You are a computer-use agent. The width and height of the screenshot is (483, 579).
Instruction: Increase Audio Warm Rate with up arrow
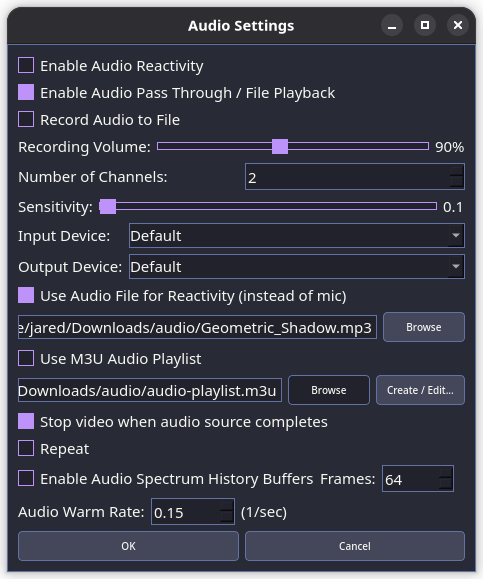[226, 506]
